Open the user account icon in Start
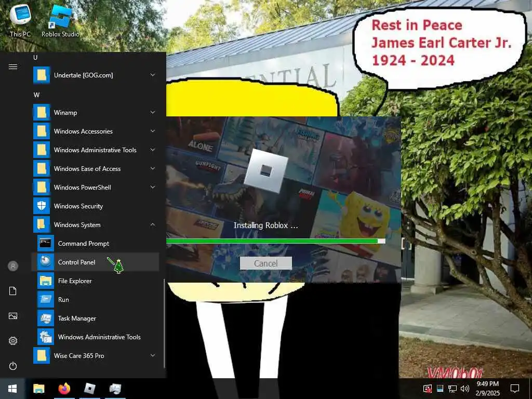Screen dimensions: 532x399 13,266
